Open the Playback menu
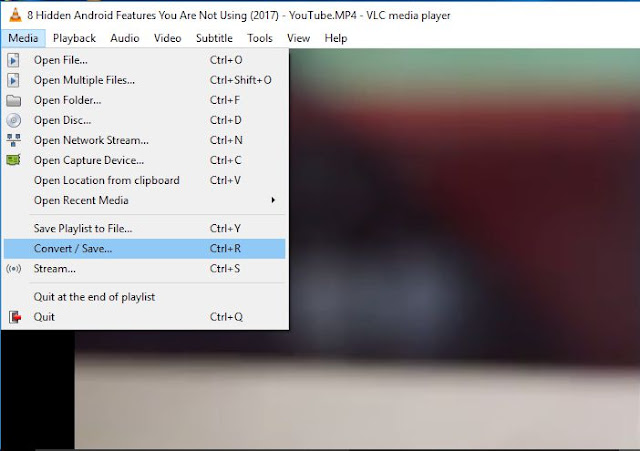The width and height of the screenshot is (640, 451). click(74, 38)
